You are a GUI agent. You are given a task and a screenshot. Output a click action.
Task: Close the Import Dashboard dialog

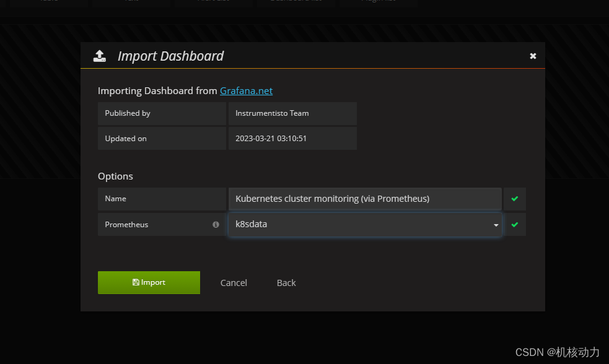click(x=533, y=56)
